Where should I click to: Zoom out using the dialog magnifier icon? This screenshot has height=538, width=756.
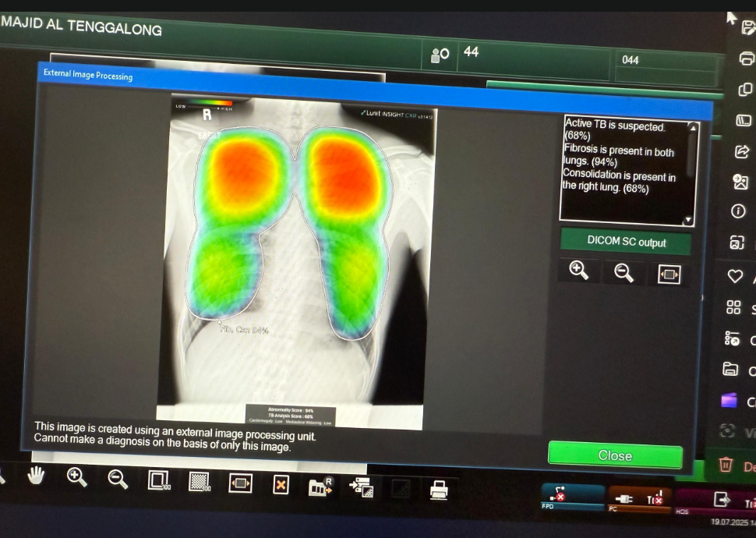pos(624,272)
